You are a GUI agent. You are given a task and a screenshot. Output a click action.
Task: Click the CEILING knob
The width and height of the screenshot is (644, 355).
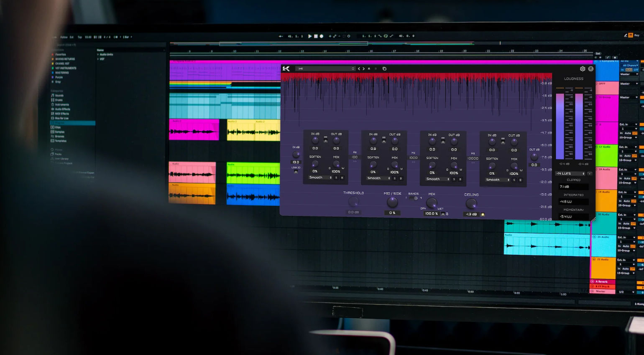coord(471,204)
